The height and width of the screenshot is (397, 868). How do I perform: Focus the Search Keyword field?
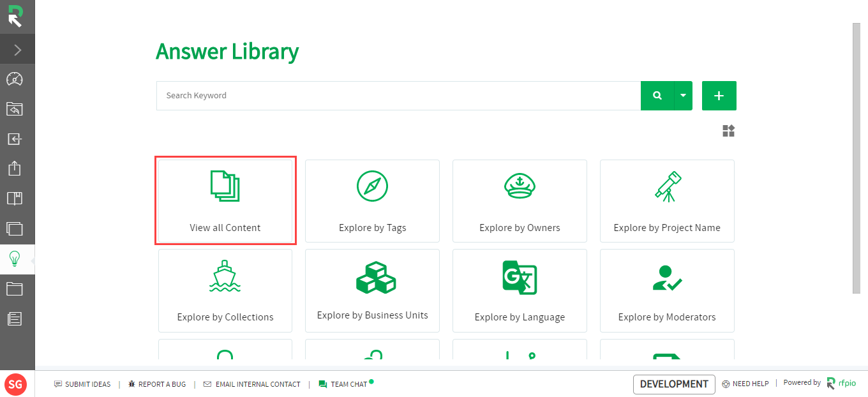(398, 96)
